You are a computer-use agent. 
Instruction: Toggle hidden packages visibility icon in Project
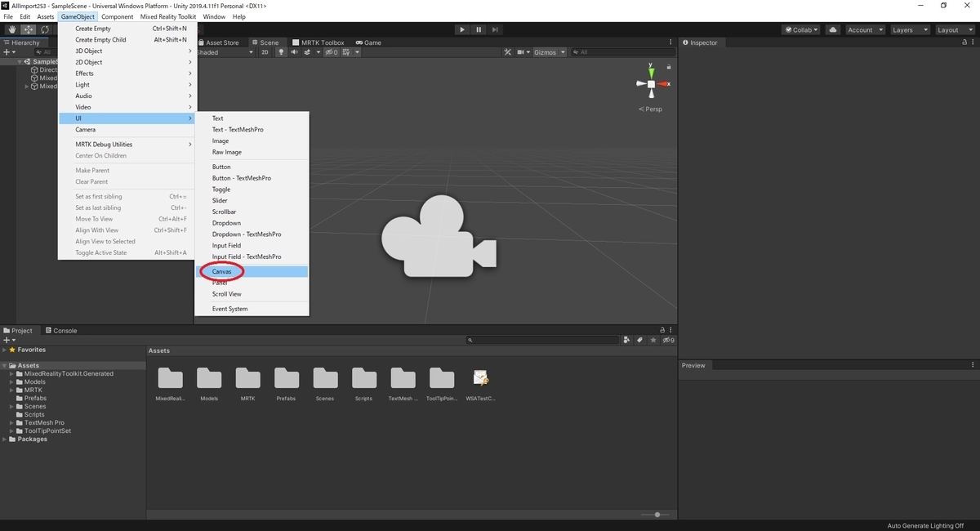[668, 340]
